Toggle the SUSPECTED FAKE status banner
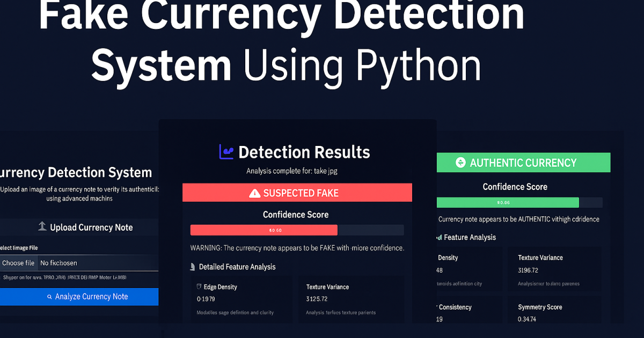The width and height of the screenshot is (644, 338). [x=297, y=193]
